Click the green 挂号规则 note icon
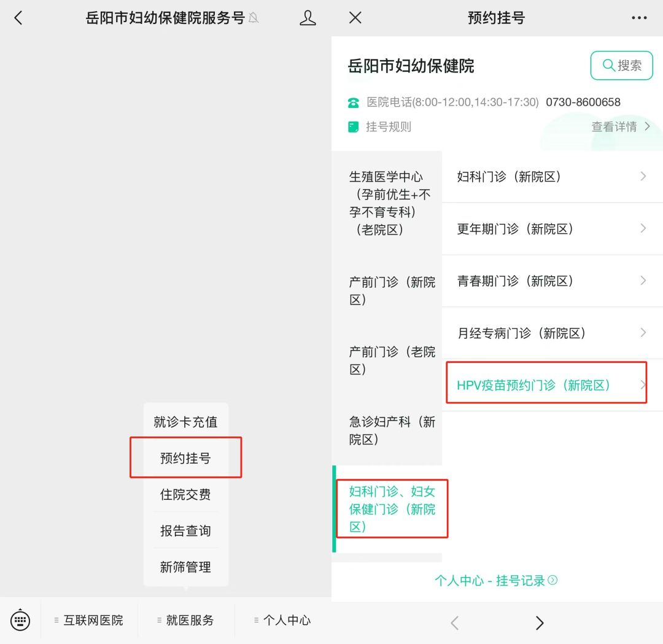663x644 pixels. (x=353, y=127)
